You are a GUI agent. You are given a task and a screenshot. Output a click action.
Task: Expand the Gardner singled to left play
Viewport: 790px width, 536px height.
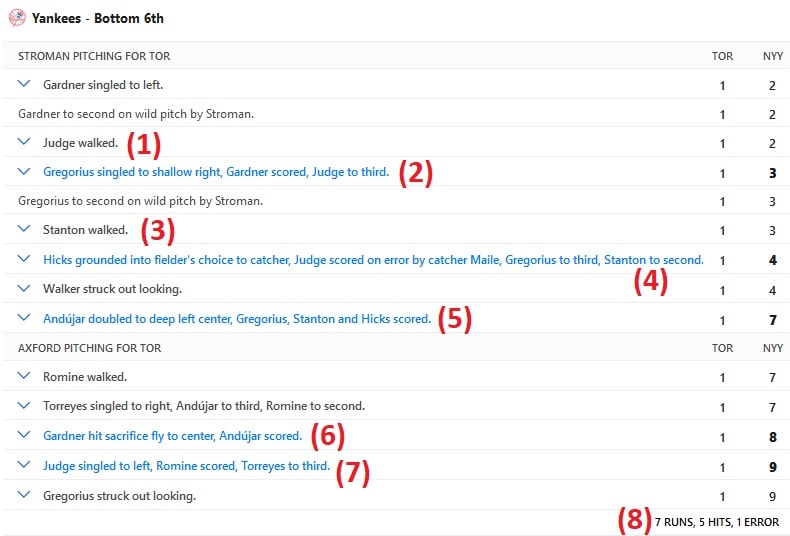[24, 84]
